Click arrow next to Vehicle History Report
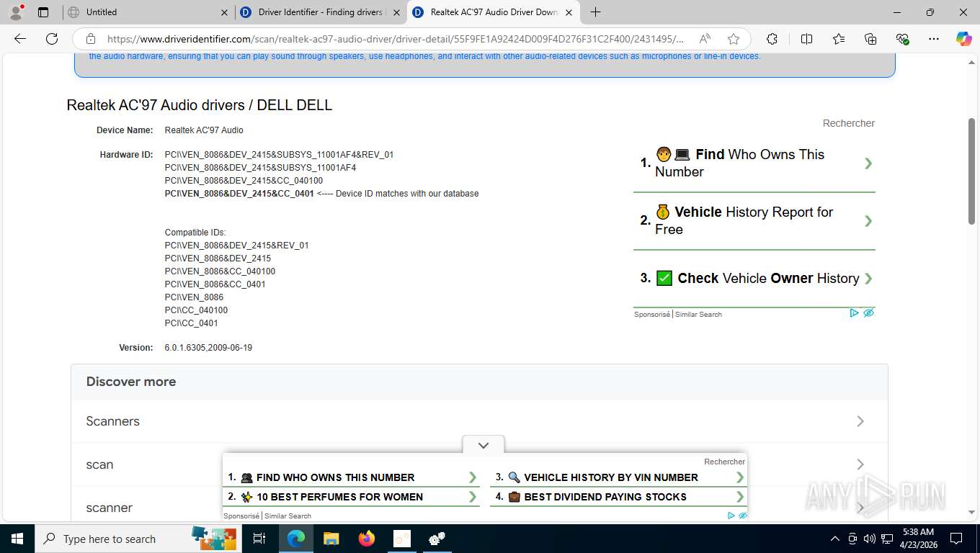The height and width of the screenshot is (553, 980). pos(868,221)
